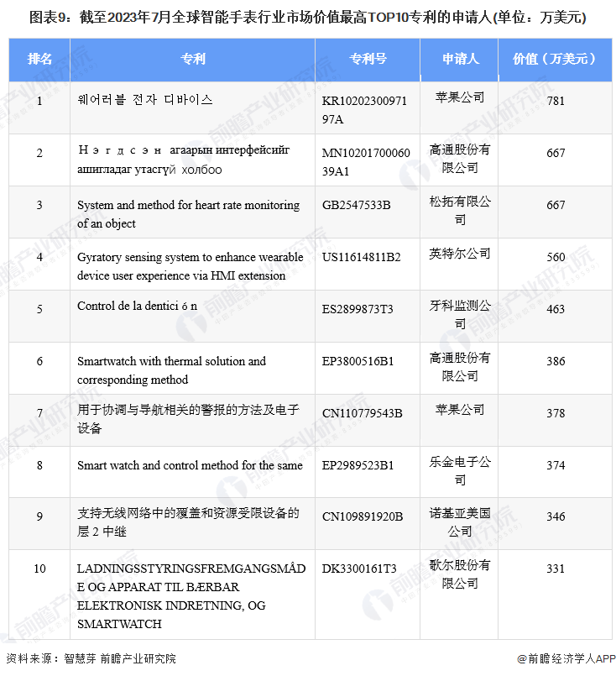Click the 诺基亚美国公司 applicant cell
Viewport: 616px width, 676px height.
tap(460, 521)
